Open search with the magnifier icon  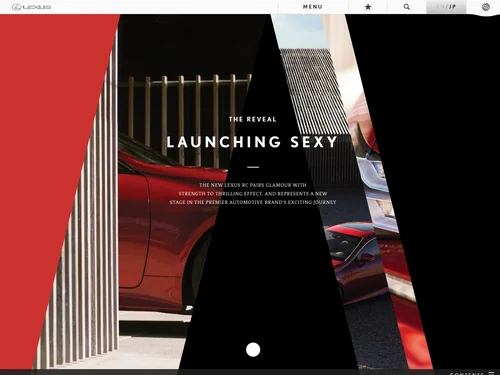click(x=407, y=7)
